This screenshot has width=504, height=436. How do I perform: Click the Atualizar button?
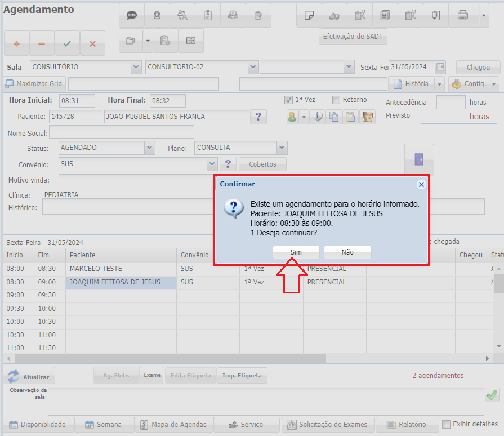[29, 376]
